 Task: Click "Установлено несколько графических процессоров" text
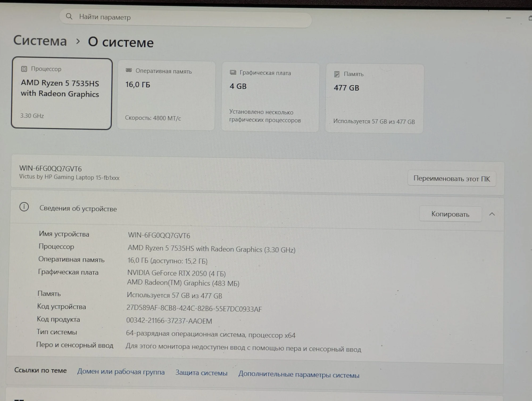[265, 116]
